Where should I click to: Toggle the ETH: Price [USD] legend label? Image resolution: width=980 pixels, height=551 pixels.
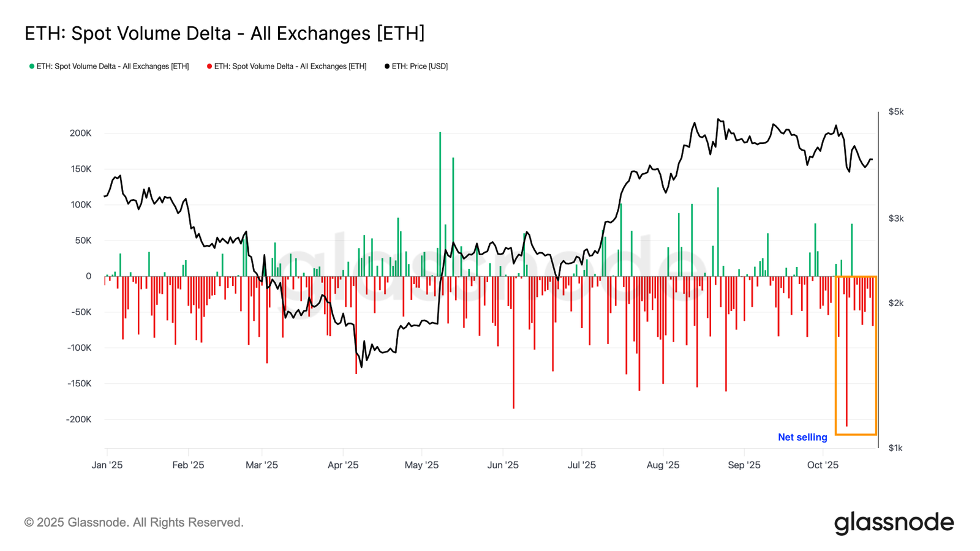pyautogui.click(x=420, y=66)
